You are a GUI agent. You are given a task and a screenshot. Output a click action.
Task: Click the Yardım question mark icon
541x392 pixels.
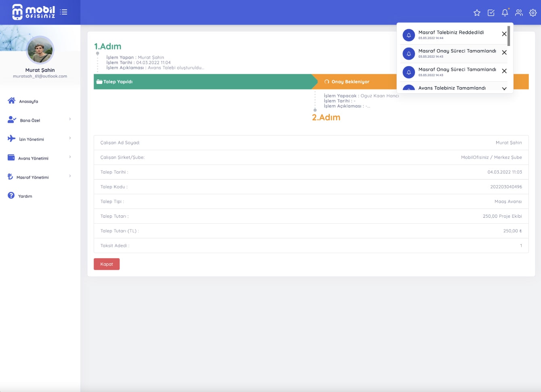point(11,196)
